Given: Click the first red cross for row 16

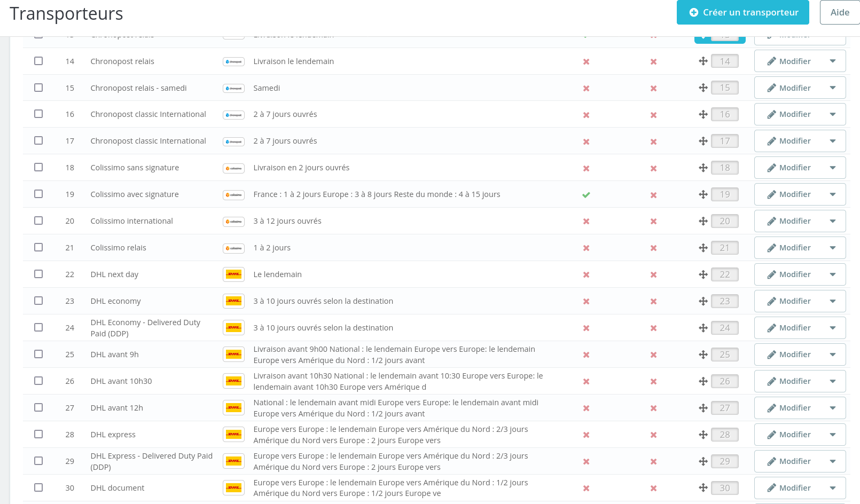Looking at the screenshot, I should coord(586,115).
